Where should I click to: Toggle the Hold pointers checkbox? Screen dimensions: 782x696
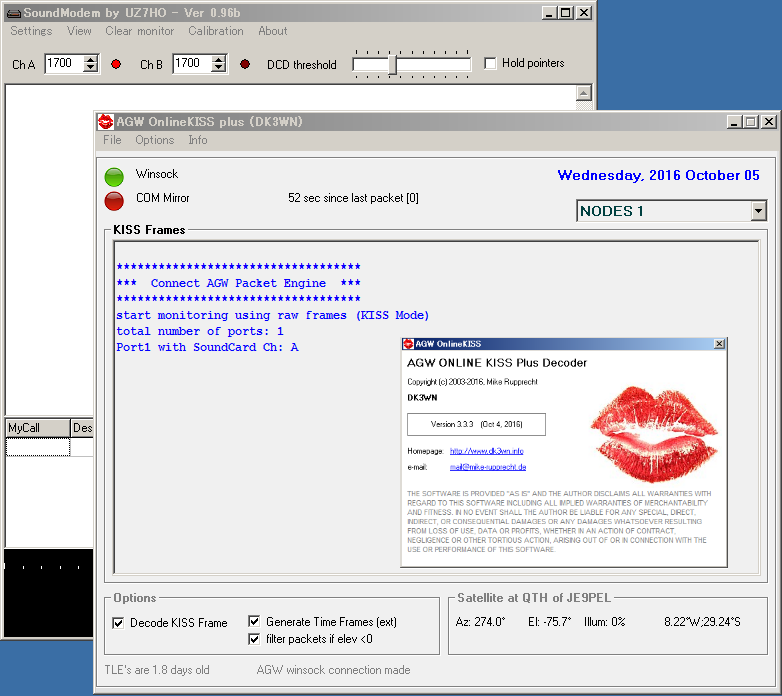tap(490, 63)
